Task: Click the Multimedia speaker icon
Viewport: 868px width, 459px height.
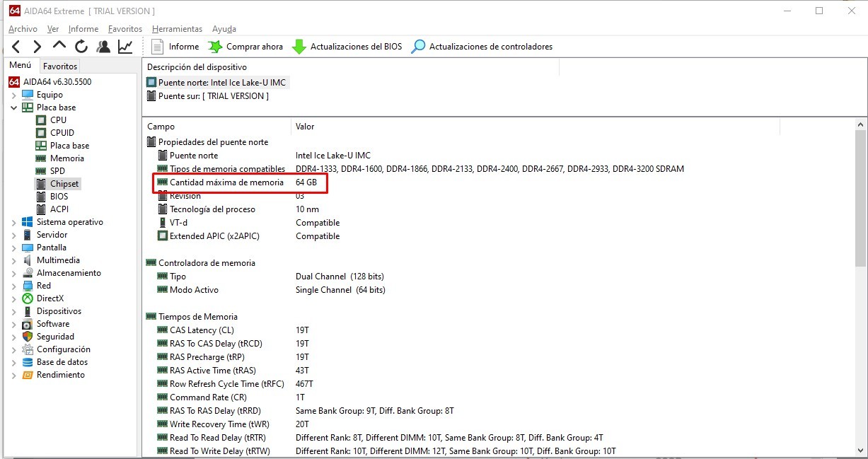Action: pyautogui.click(x=28, y=260)
